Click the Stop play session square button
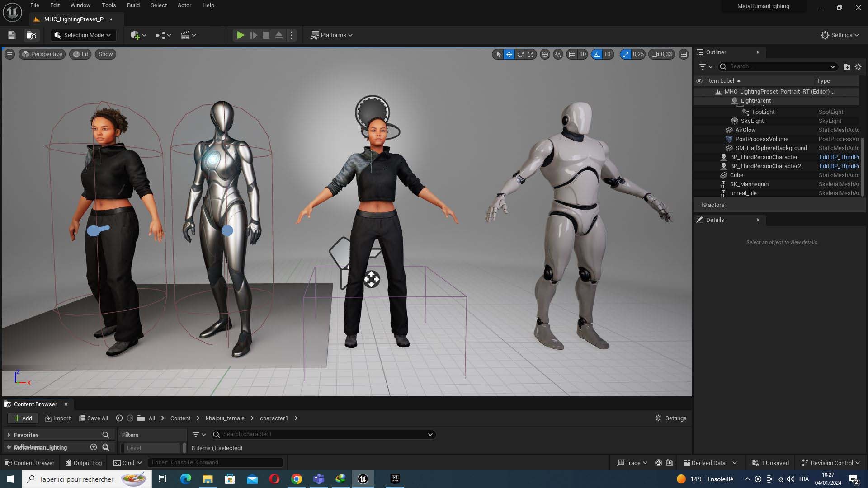Image resolution: width=868 pixels, height=488 pixels. click(x=266, y=35)
